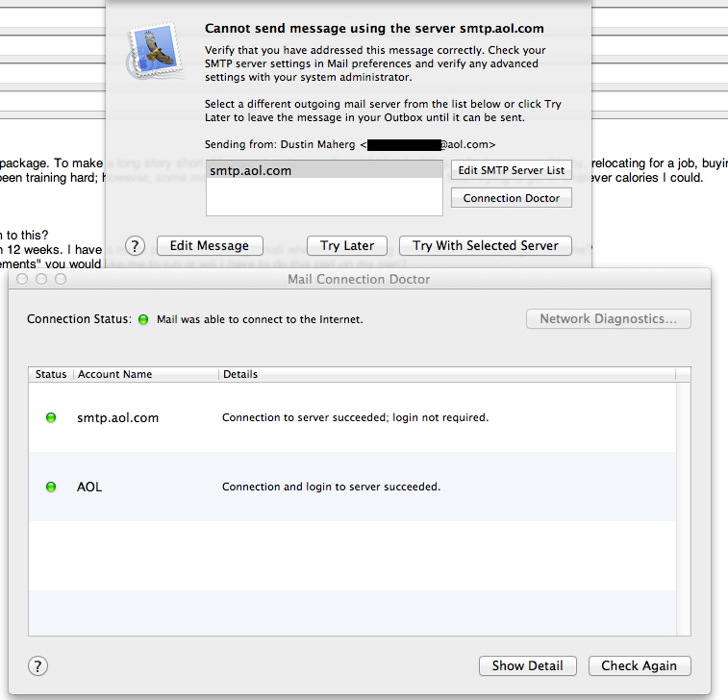Select the smtp.aol.com row in Connection Doctor
This screenshot has height=700, width=728.
[x=352, y=417]
